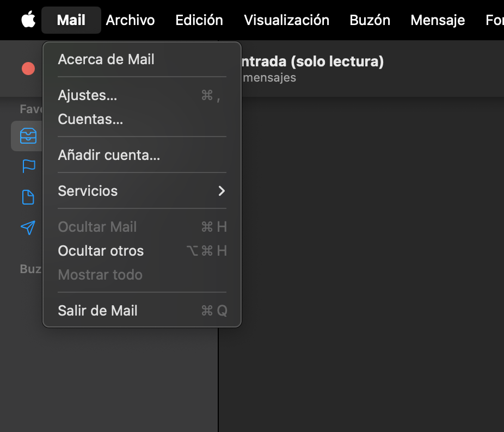Expand the Buzón menu
504x432 pixels.
370,20
